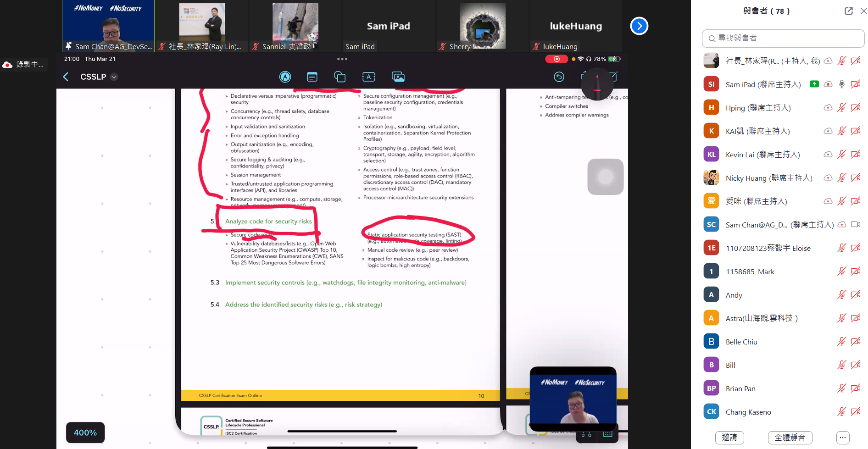The width and height of the screenshot is (868, 449).
Task: Toggle microphone for Sam iPad participant
Action: pos(841,84)
